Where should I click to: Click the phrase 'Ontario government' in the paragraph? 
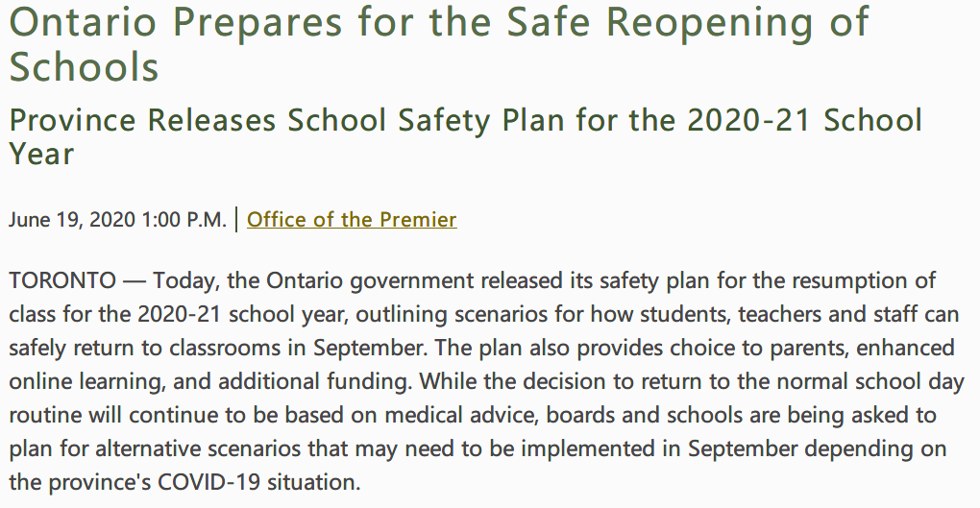[x=370, y=280]
